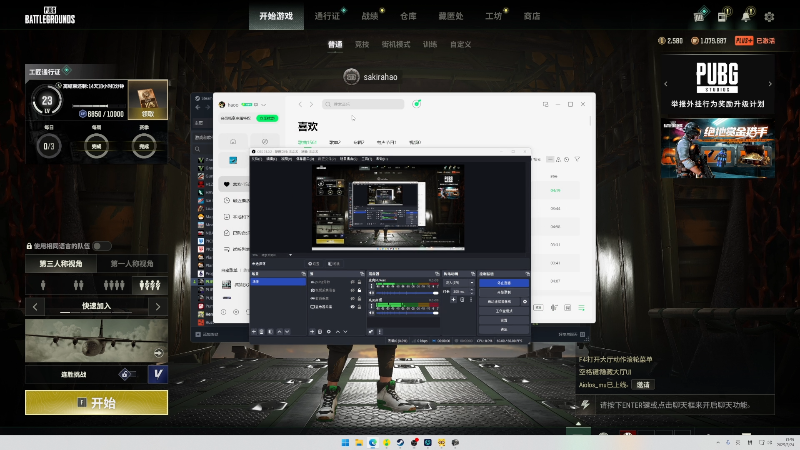
Task: Click the BP balance 1,079,687
Action: (709, 40)
